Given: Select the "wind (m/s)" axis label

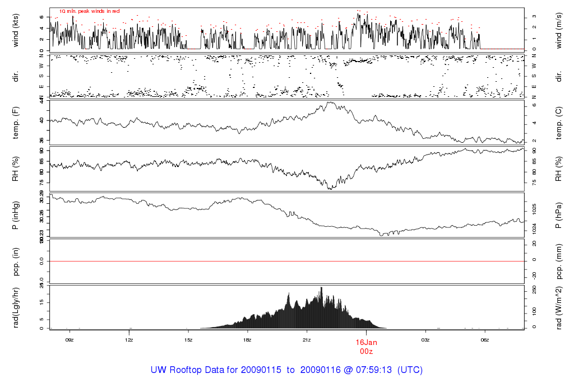Looking at the screenshot, I should click(559, 30).
